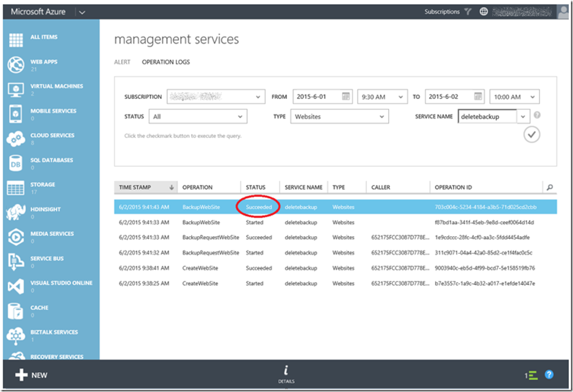Select the 9:41:43 AM BackupWebSite row
This screenshot has width=573, height=392.
[x=335, y=207]
